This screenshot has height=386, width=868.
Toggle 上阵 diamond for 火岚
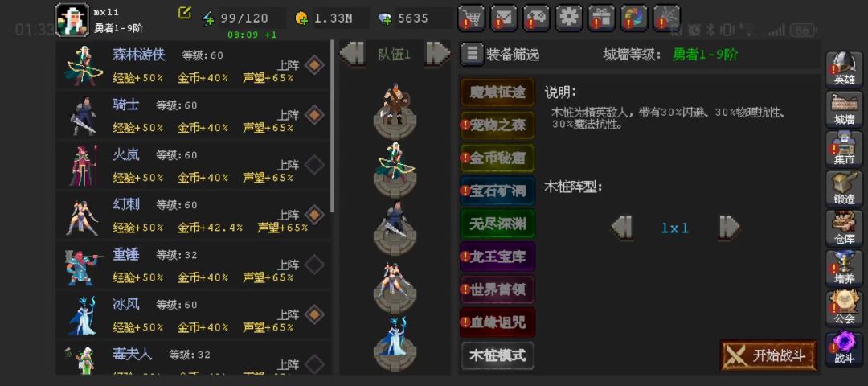tap(314, 165)
